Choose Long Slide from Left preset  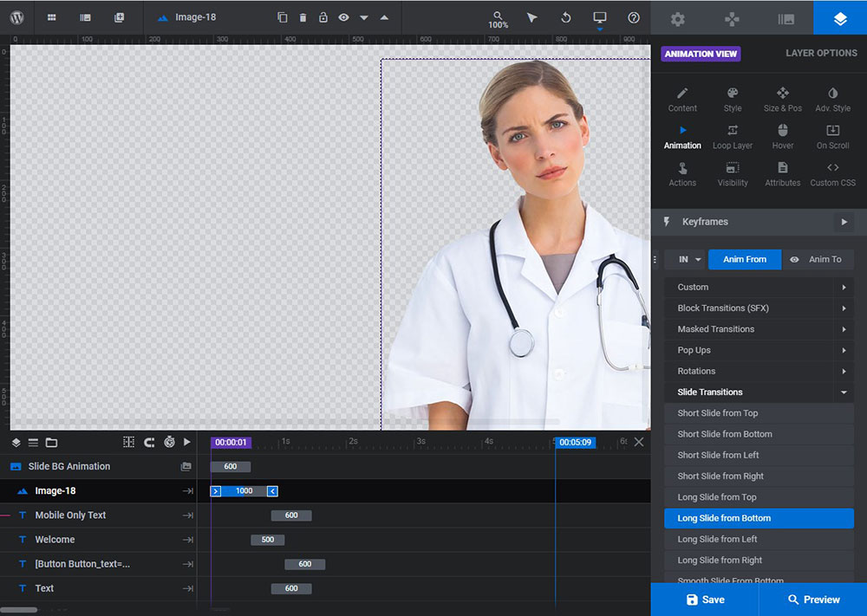759,539
